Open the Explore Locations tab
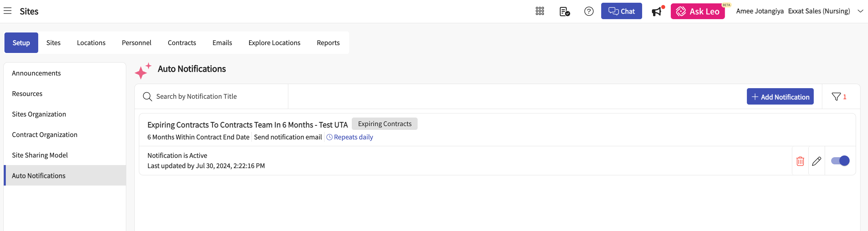The image size is (868, 231). 274,43
